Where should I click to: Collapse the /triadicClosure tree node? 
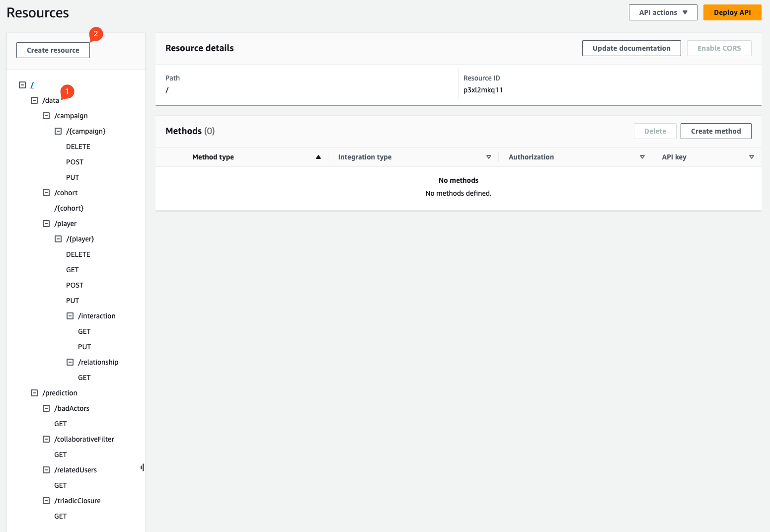(46, 501)
